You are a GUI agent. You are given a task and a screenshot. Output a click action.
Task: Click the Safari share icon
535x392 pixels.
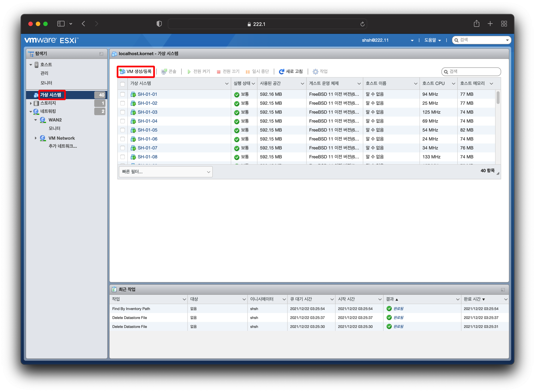[476, 24]
